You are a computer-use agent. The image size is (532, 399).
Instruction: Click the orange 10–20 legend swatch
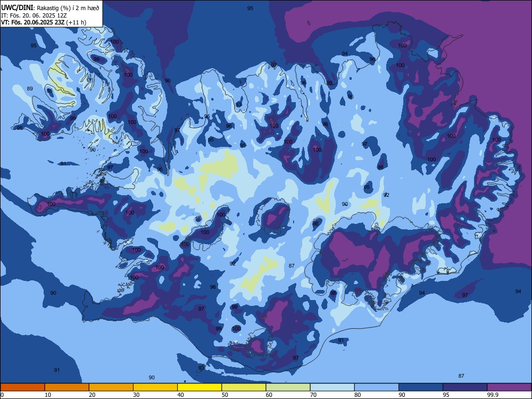[x=67, y=387]
